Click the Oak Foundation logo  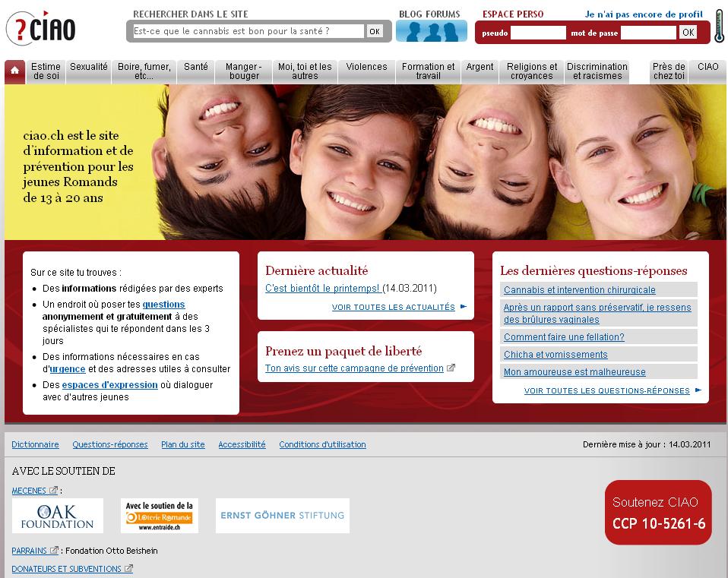[58, 516]
